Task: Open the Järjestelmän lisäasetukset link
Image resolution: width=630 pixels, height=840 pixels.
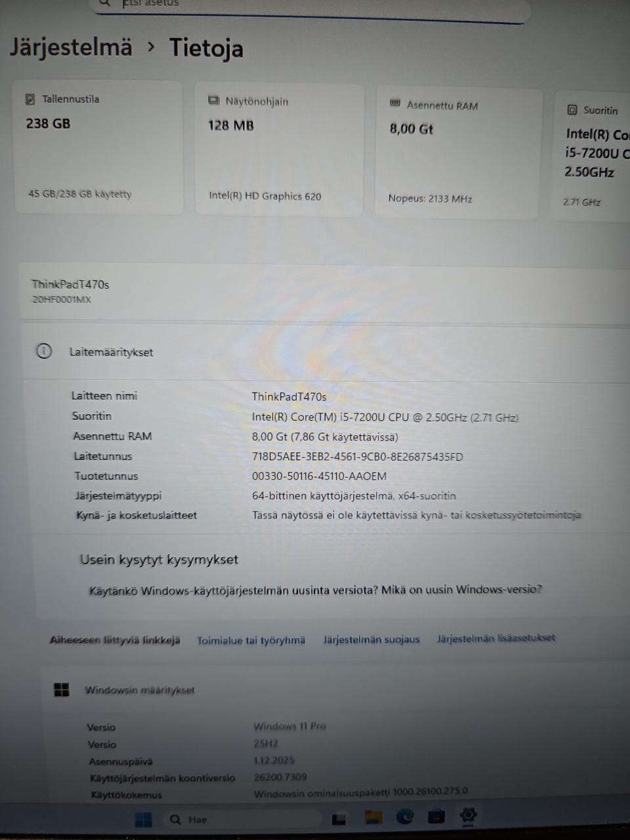Action: tap(495, 637)
